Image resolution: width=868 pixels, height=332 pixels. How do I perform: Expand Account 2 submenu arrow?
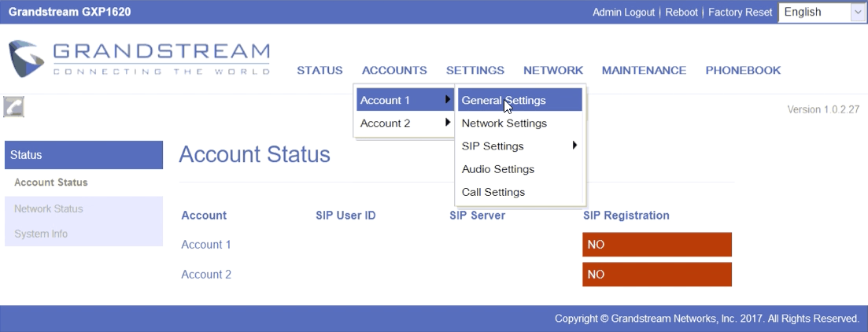(x=447, y=123)
